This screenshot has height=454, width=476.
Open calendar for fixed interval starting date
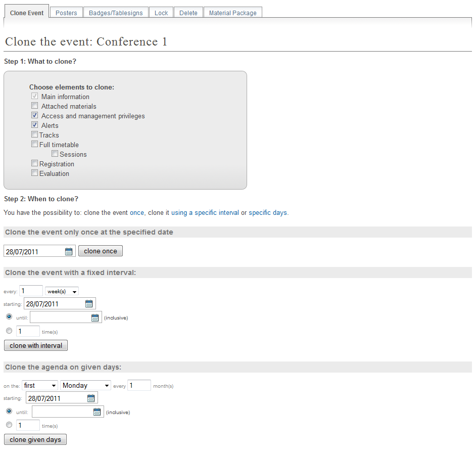(x=89, y=304)
